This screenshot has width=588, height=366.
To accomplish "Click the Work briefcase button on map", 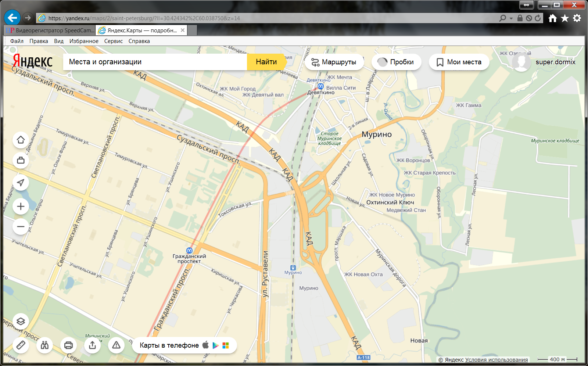I will [21, 161].
